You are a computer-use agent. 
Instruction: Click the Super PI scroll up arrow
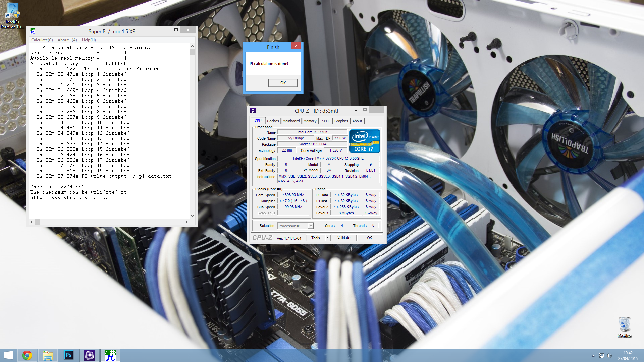click(x=192, y=47)
